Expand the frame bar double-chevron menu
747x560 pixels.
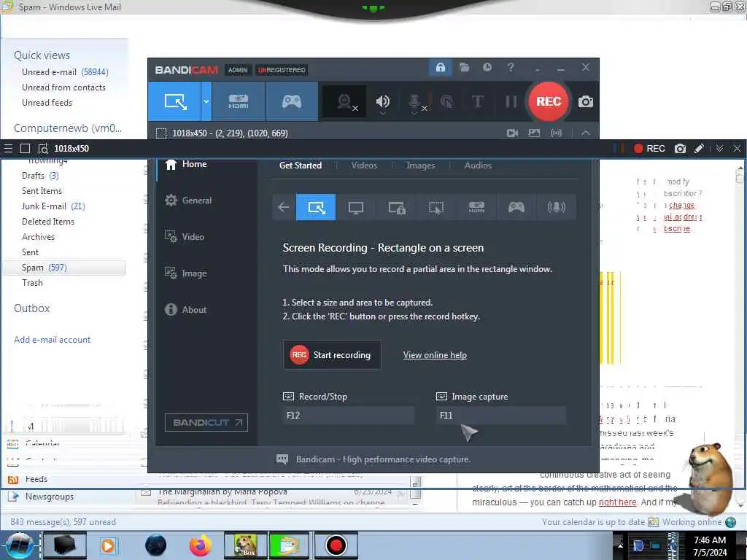click(719, 149)
